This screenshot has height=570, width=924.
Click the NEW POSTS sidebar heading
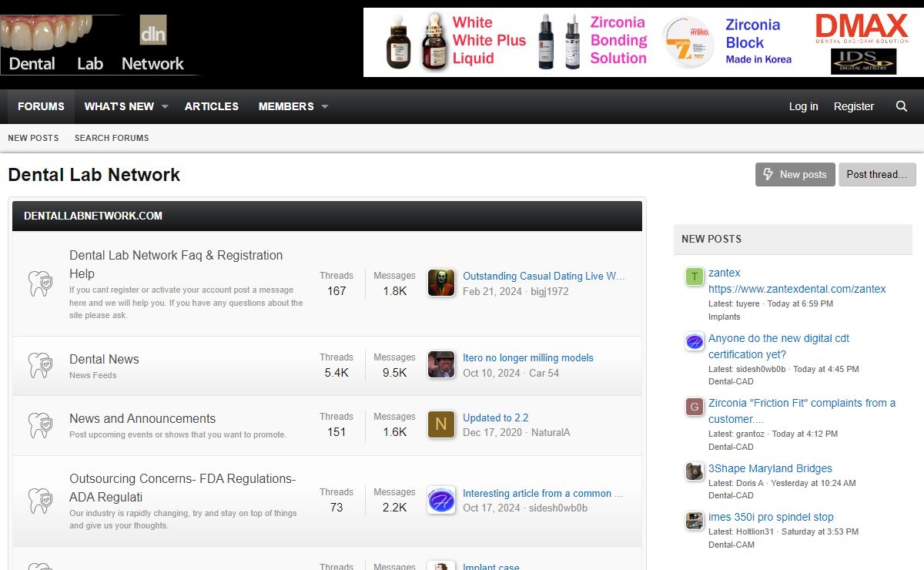(x=711, y=239)
